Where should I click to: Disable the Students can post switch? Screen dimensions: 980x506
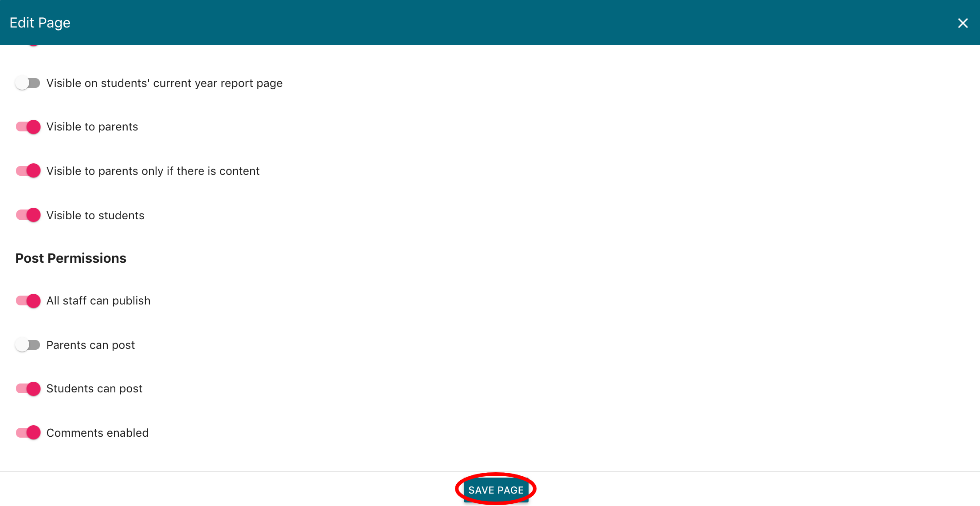(x=28, y=389)
